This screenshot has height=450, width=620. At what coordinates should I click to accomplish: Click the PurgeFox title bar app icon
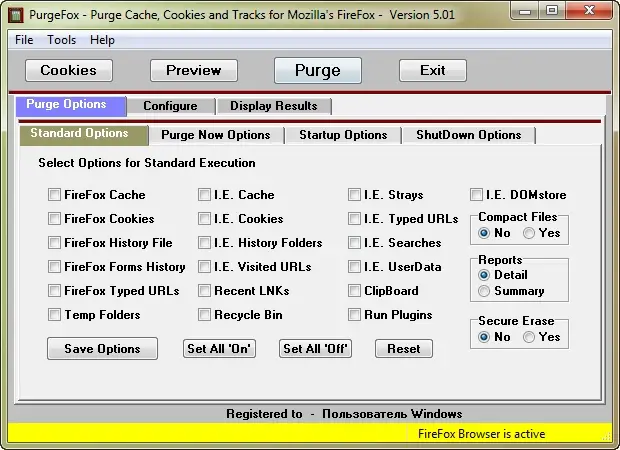16,15
